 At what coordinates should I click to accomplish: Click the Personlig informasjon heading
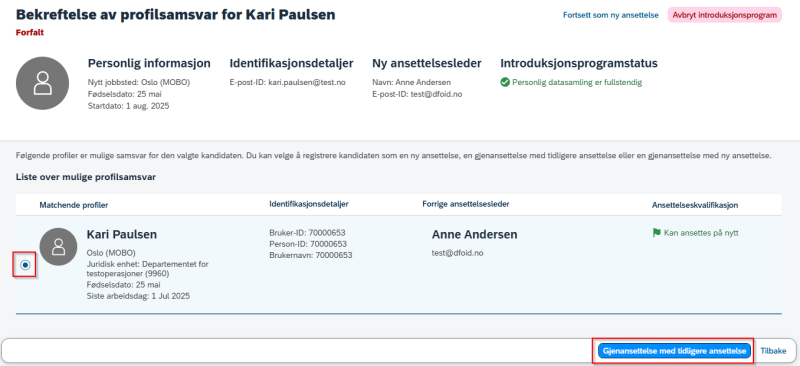(149, 64)
